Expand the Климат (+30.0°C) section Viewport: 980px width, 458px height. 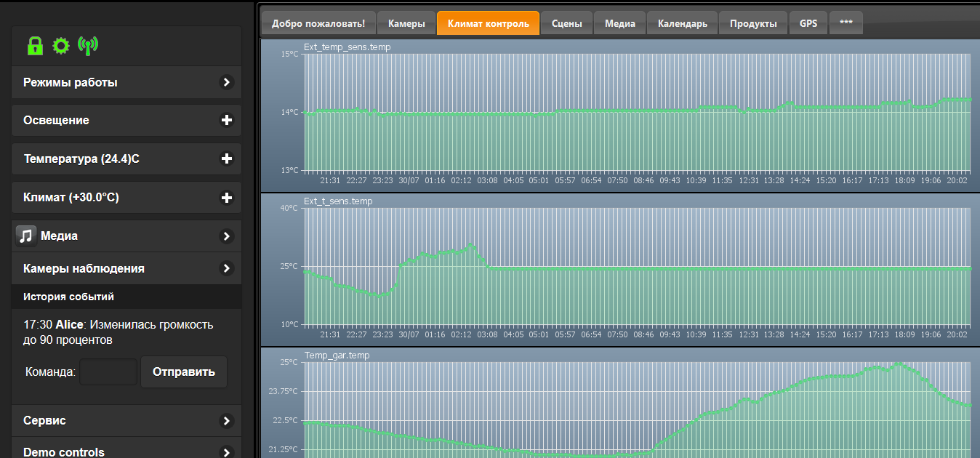click(x=227, y=198)
